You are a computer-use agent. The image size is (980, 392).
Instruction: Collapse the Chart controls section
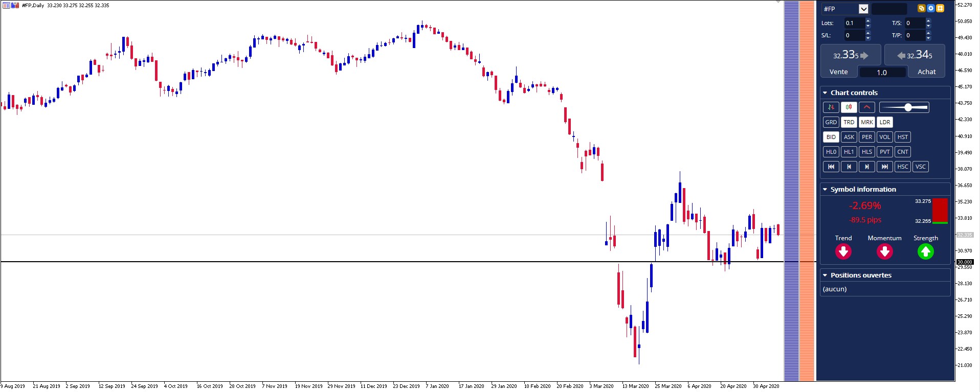[x=825, y=93]
